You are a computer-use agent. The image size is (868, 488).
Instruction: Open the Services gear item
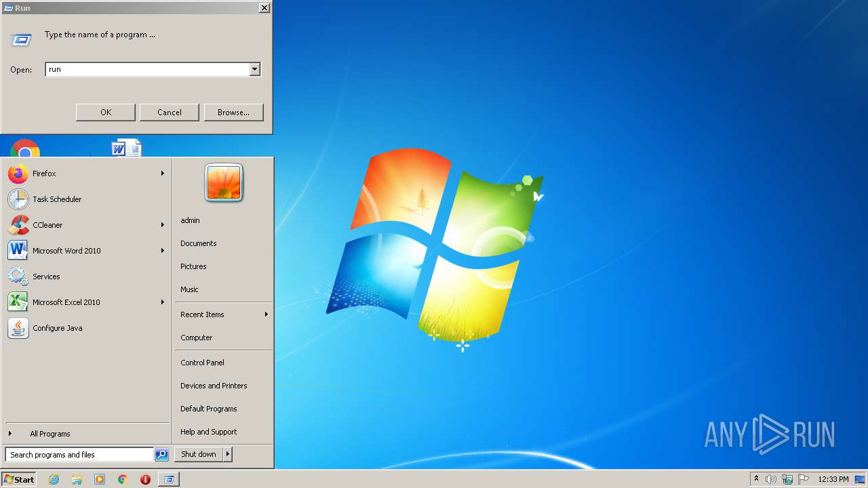click(86, 277)
